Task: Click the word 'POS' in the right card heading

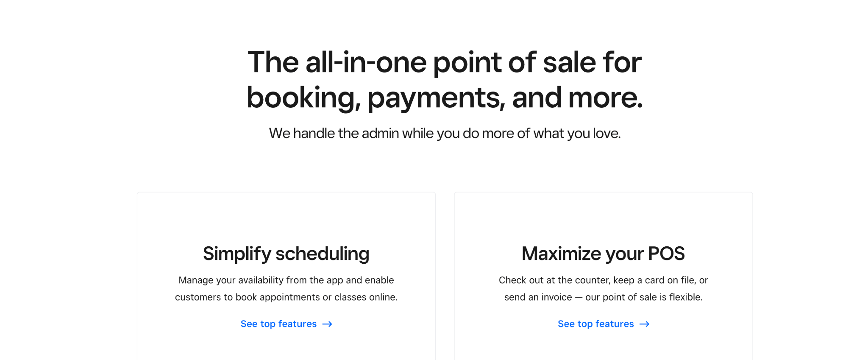Action: [x=666, y=254]
